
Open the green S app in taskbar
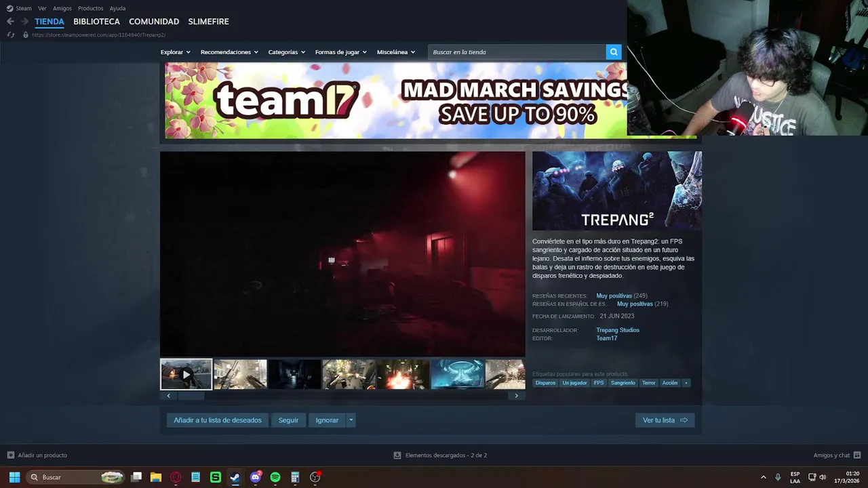point(216,477)
